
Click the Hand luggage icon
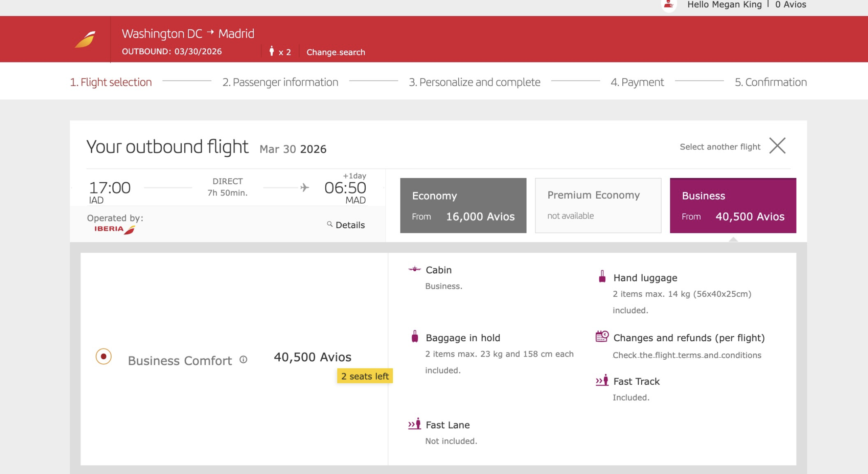602,277
